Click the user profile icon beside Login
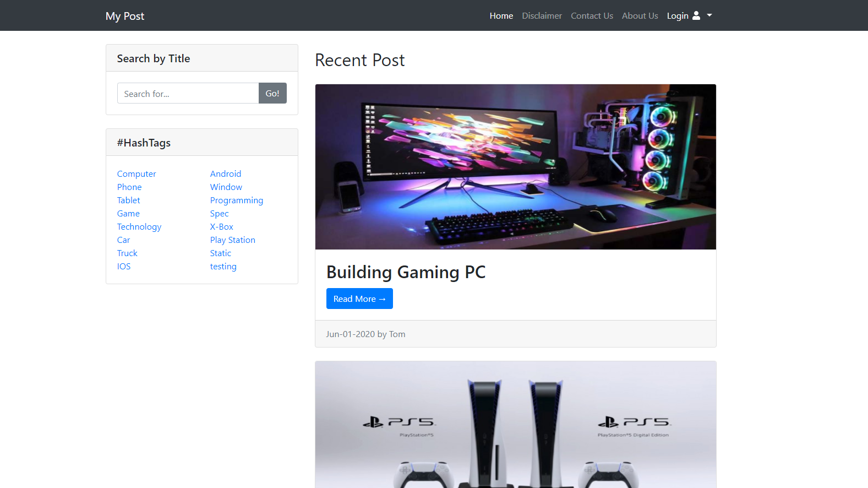The width and height of the screenshot is (868, 488). 696,15
